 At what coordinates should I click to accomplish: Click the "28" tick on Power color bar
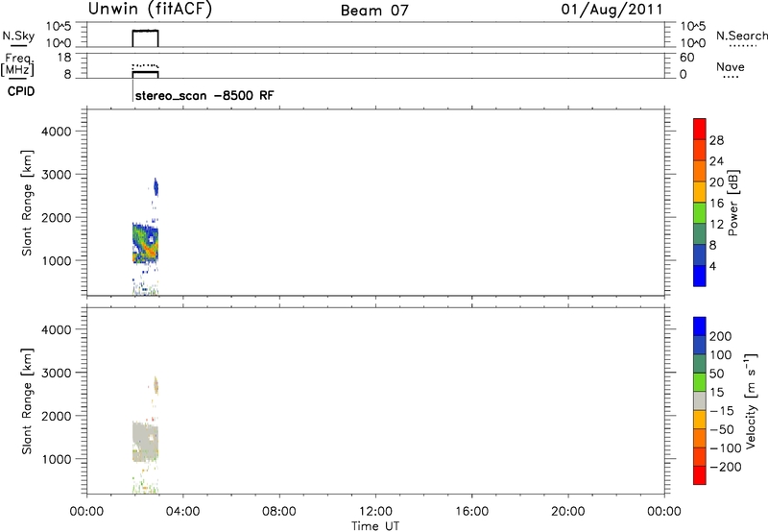pos(716,140)
